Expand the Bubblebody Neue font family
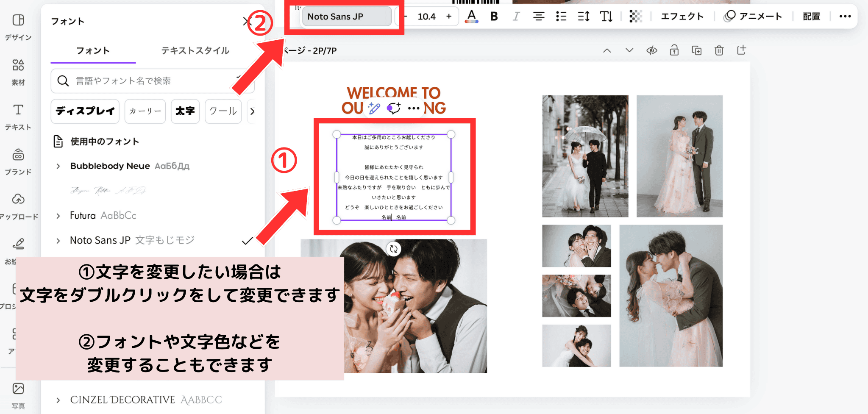This screenshot has height=414, width=868. point(58,166)
